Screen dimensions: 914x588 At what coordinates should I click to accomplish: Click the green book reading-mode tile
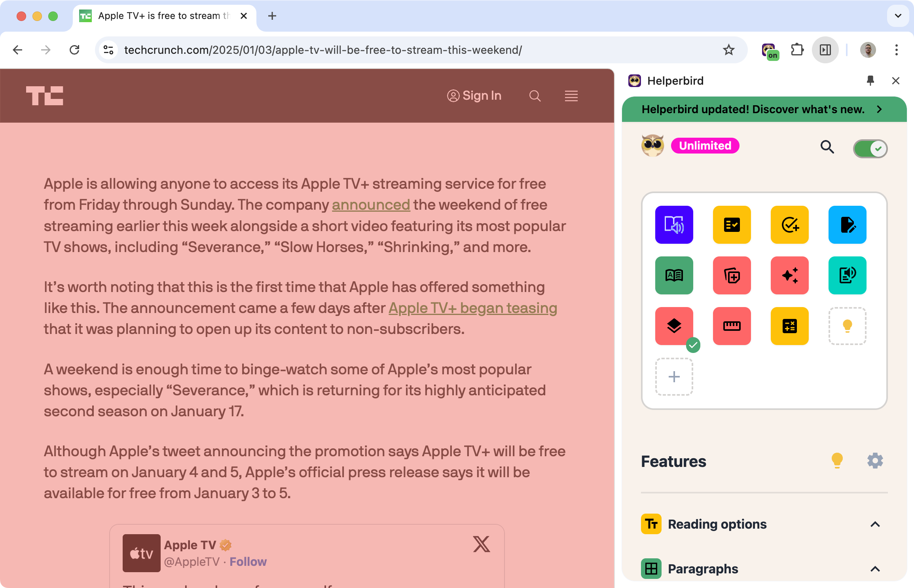click(x=674, y=275)
